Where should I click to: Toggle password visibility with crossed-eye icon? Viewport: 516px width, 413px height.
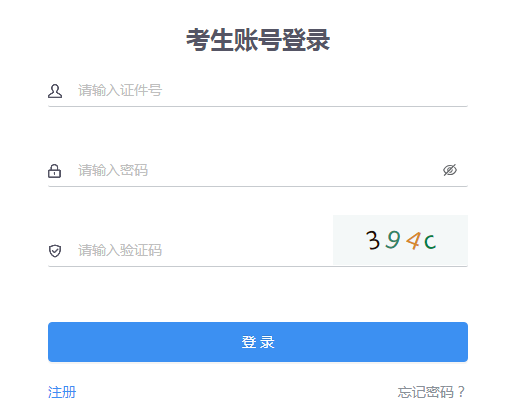click(450, 170)
